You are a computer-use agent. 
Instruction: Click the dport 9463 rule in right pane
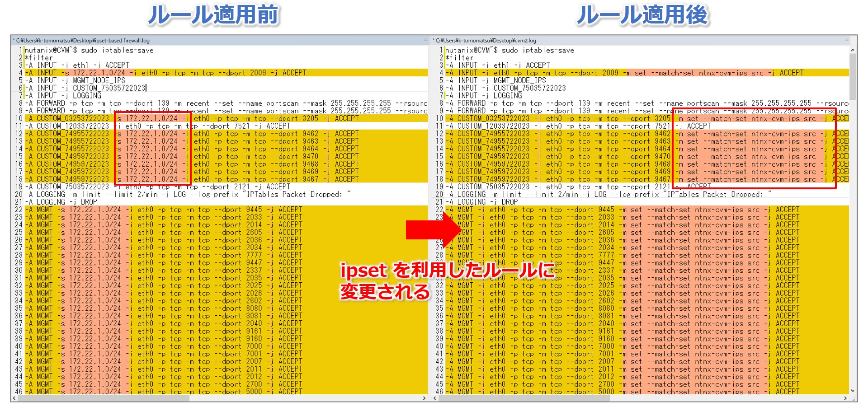click(647, 141)
